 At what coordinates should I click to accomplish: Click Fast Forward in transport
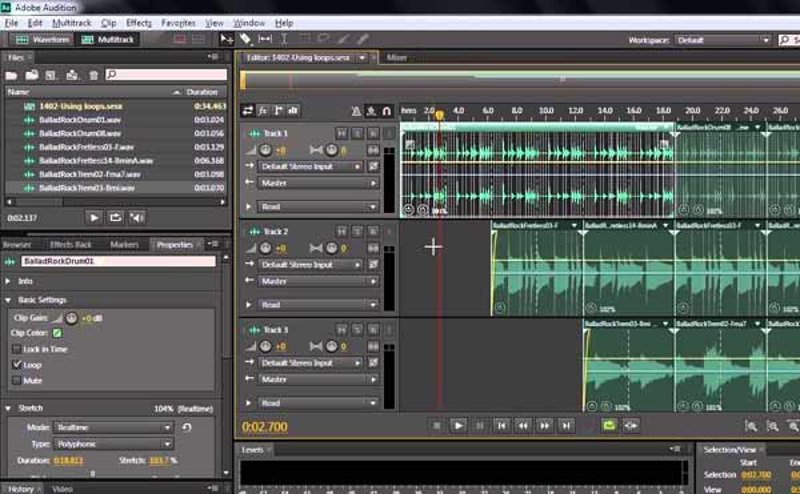click(x=544, y=425)
